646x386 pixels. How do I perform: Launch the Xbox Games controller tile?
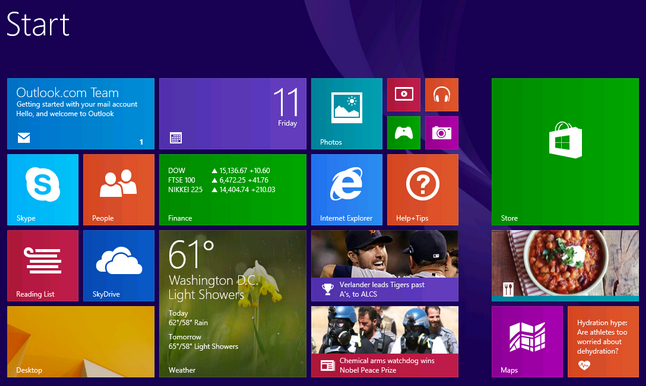pyautogui.click(x=404, y=133)
